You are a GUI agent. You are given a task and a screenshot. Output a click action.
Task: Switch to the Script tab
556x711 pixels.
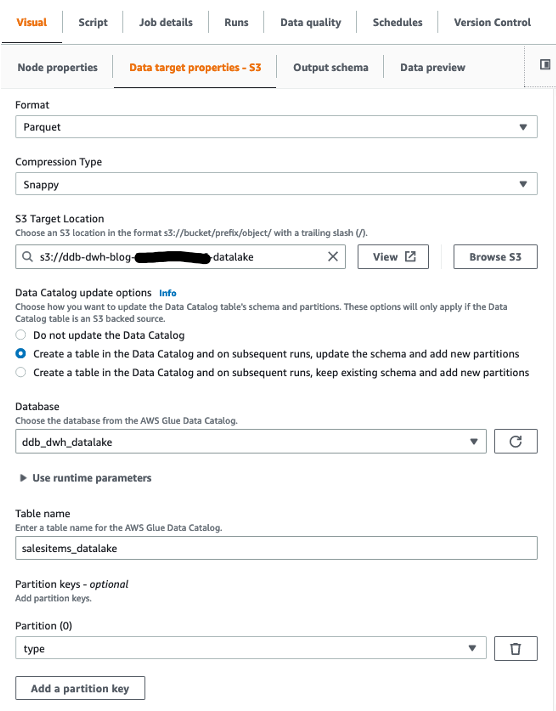[x=93, y=22]
